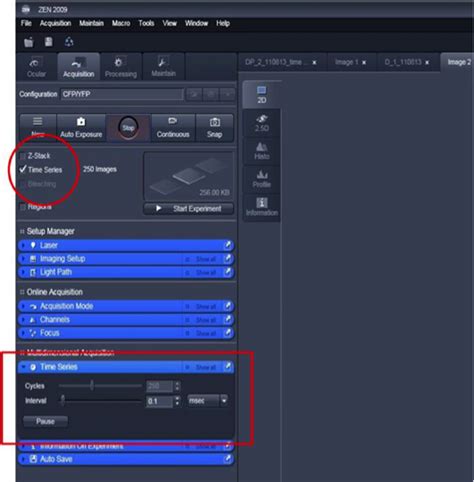Viewport: 474px width, 482px height.
Task: Open the Macro menu
Action: (121, 23)
